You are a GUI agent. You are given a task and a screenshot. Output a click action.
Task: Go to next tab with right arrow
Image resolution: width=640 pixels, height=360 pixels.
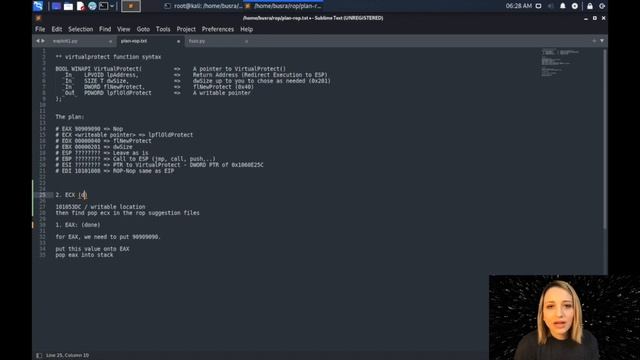(43, 41)
